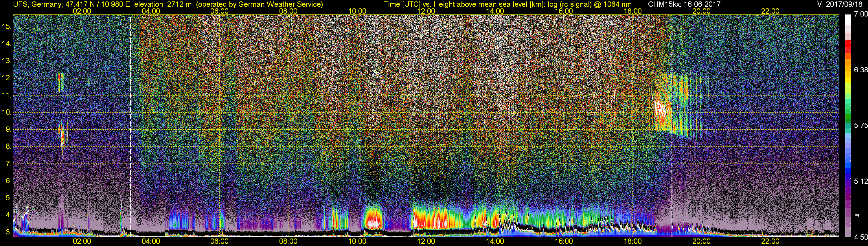Click "12:00" on the top time axis
868x246 pixels.
pos(426,11)
